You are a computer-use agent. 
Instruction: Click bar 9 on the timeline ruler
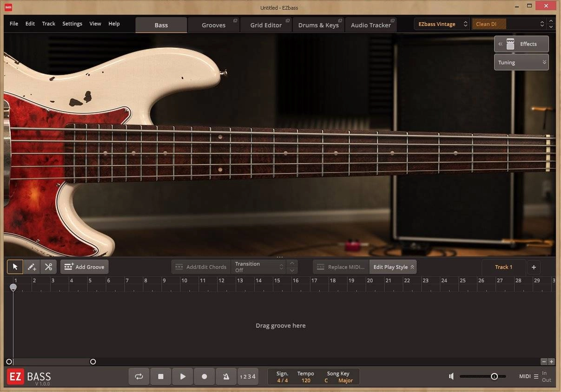pyautogui.click(x=164, y=281)
